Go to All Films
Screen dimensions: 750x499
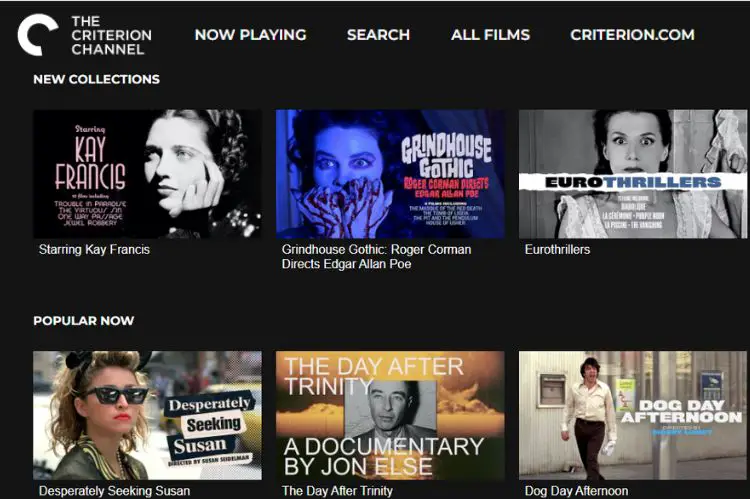490,35
